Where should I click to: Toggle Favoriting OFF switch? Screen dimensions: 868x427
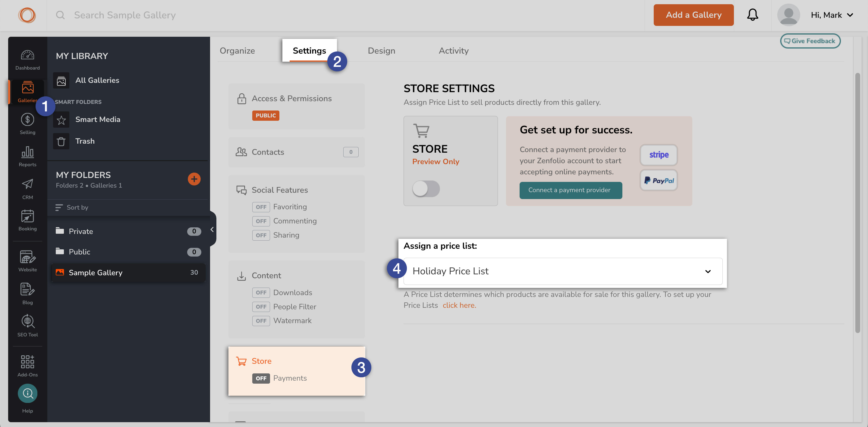pyautogui.click(x=261, y=207)
